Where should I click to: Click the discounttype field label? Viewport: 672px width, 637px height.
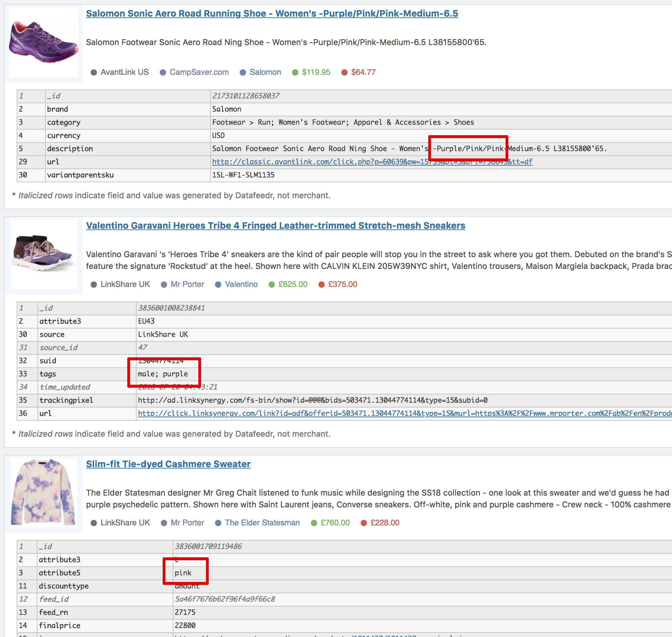point(64,586)
